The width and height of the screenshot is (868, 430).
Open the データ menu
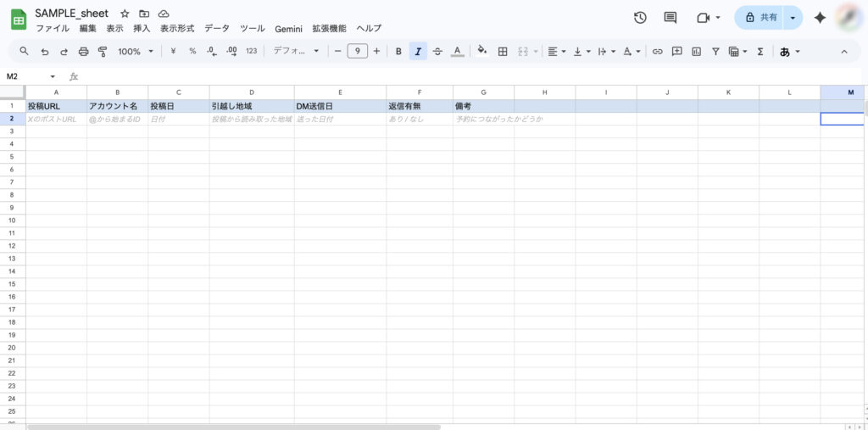tap(217, 29)
